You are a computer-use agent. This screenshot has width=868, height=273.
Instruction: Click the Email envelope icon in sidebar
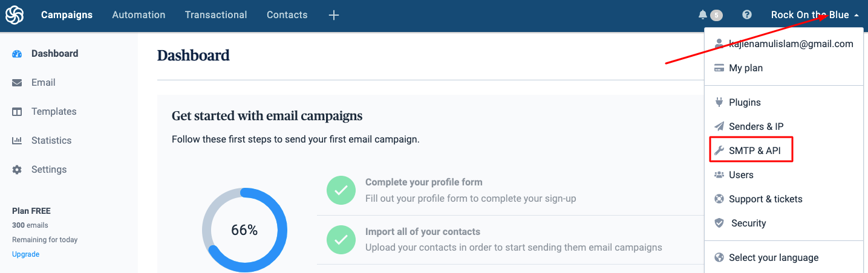tap(18, 83)
